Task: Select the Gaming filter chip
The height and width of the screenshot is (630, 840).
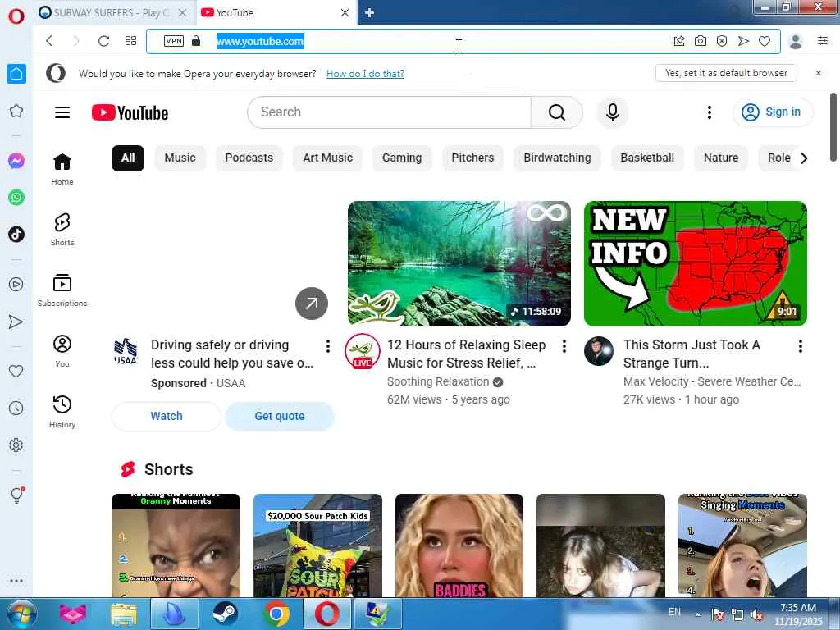Action: 402,158
